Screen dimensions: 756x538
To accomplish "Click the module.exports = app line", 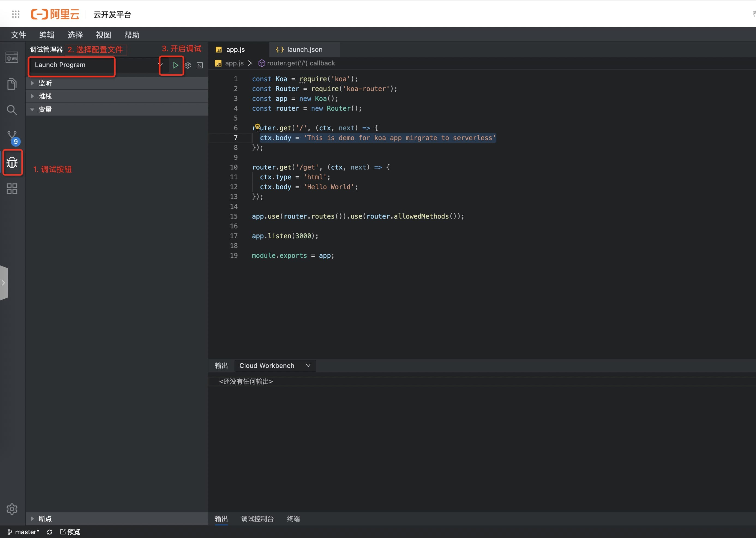I will 293,255.
